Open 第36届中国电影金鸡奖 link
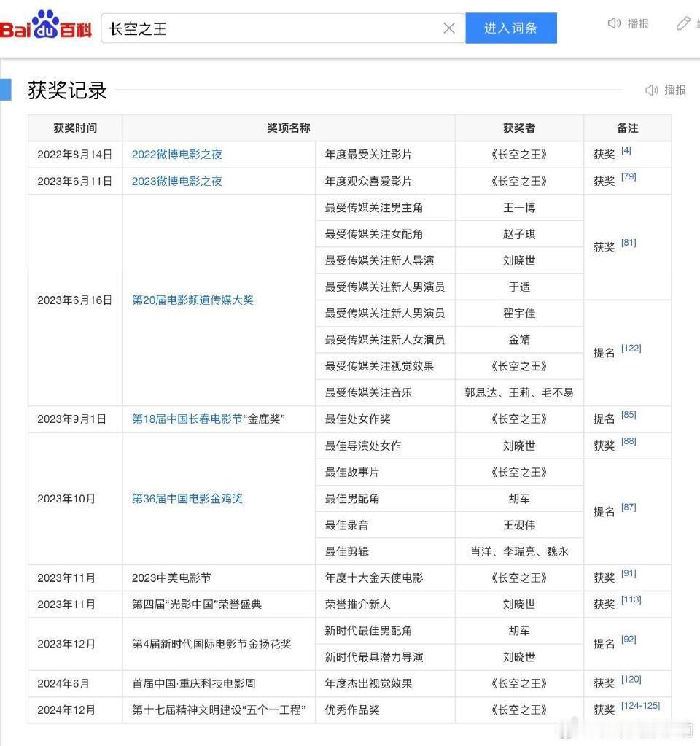This screenshot has width=700, height=746. pos(187,499)
